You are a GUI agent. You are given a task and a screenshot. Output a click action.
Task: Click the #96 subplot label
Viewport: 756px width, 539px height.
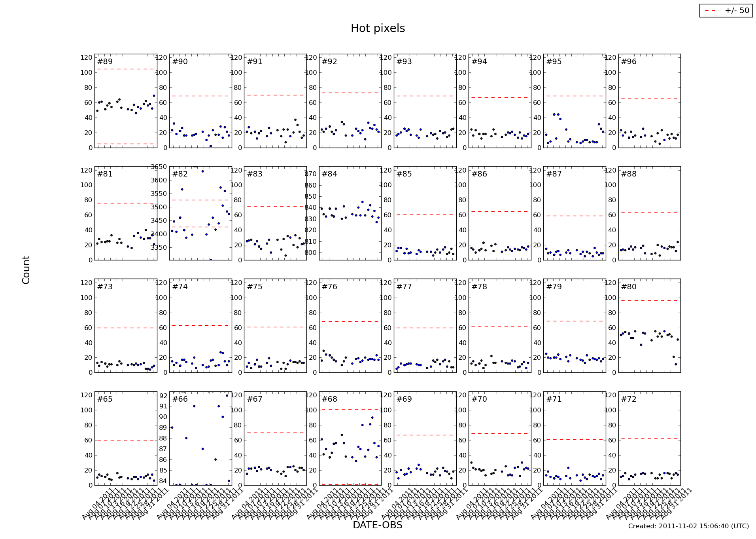click(629, 62)
